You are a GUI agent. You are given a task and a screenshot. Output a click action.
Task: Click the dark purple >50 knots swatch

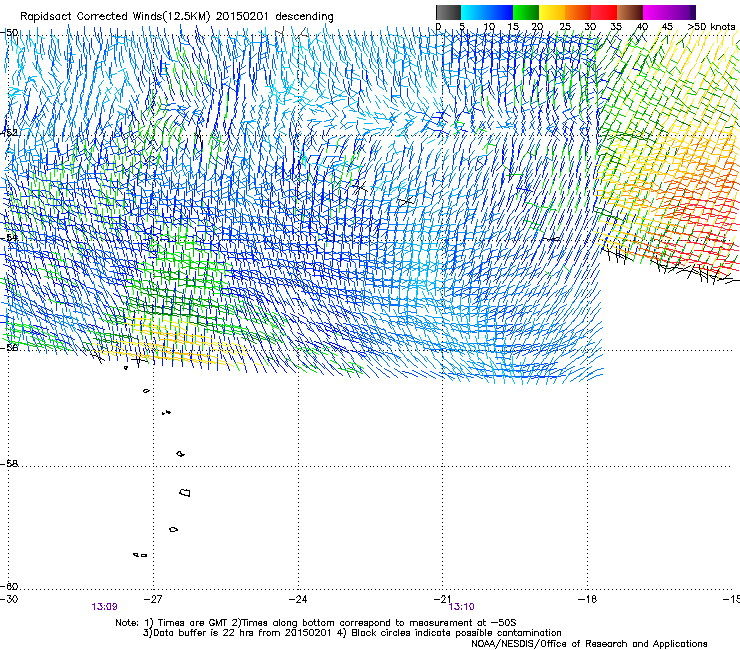(x=691, y=12)
